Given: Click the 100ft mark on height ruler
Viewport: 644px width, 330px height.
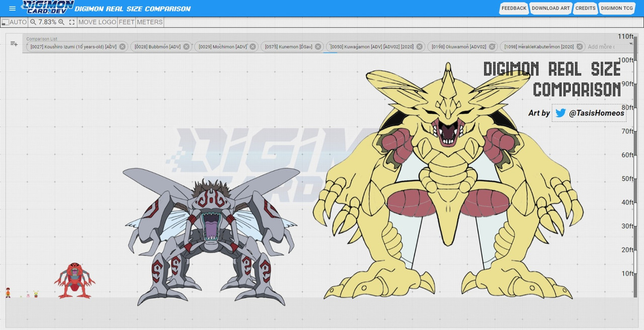Looking at the screenshot, I should point(626,60).
